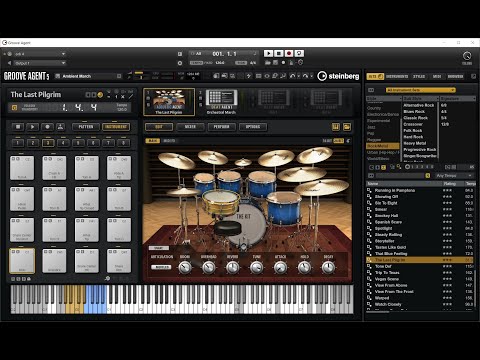Select pad group 3

[x=48, y=143]
